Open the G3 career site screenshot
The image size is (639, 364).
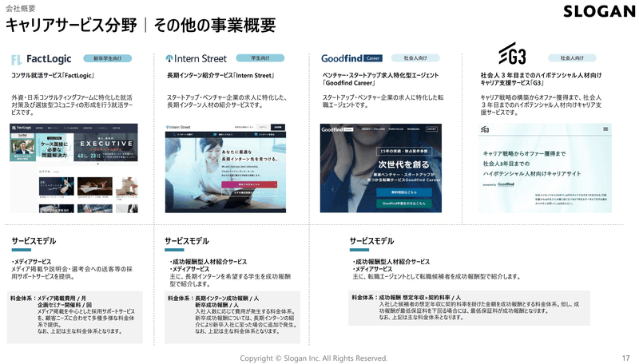(545, 168)
